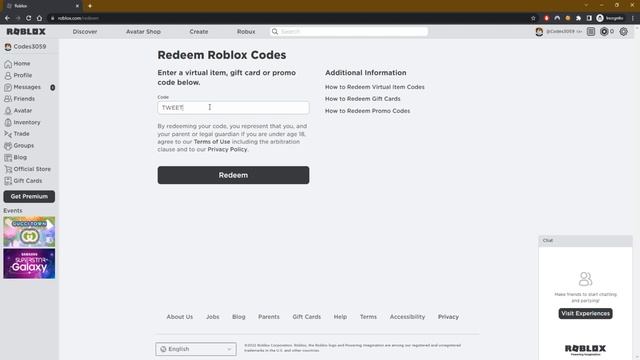The height and width of the screenshot is (360, 640).
Task: Open Help footer link
Action: tap(340, 317)
